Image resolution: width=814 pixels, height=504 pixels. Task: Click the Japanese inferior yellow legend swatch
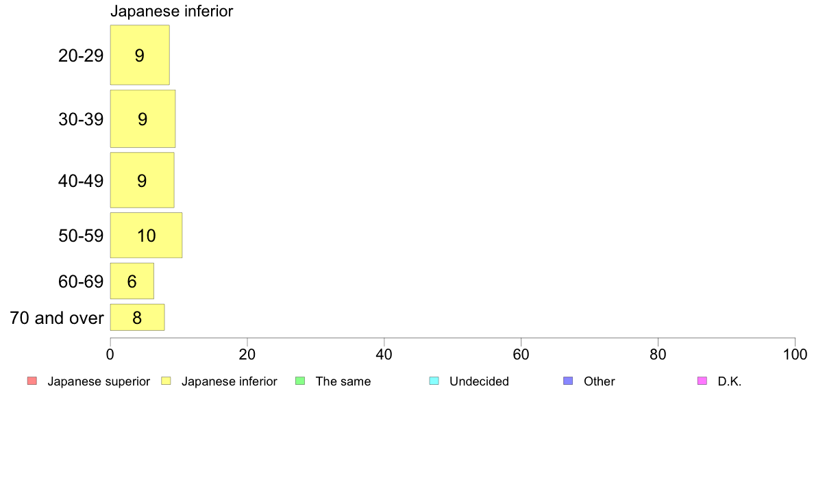tap(166, 381)
